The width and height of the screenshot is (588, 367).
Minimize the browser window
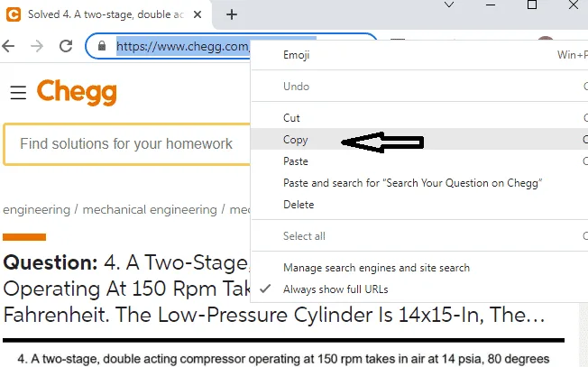tap(491, 5)
